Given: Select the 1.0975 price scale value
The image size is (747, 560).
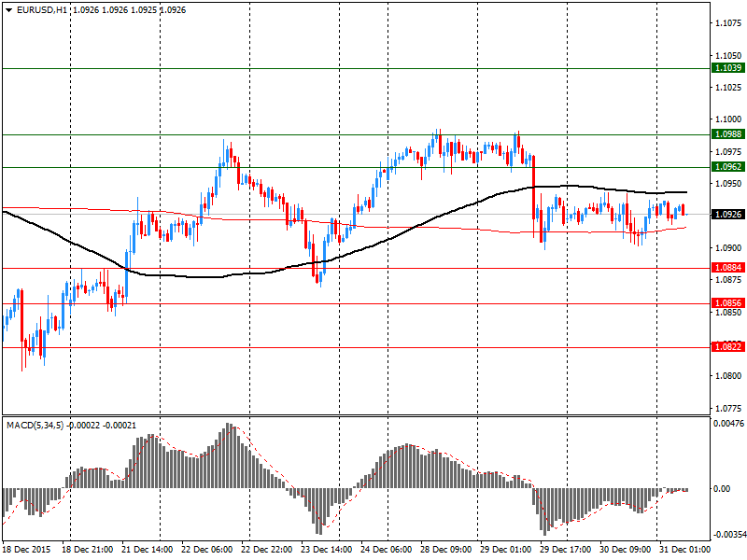Looking at the screenshot, I should click(728, 151).
